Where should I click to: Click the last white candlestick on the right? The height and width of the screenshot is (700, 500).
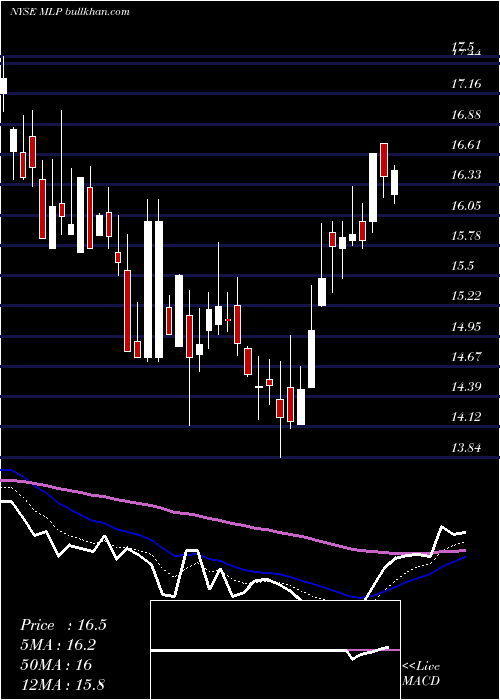pyautogui.click(x=395, y=183)
